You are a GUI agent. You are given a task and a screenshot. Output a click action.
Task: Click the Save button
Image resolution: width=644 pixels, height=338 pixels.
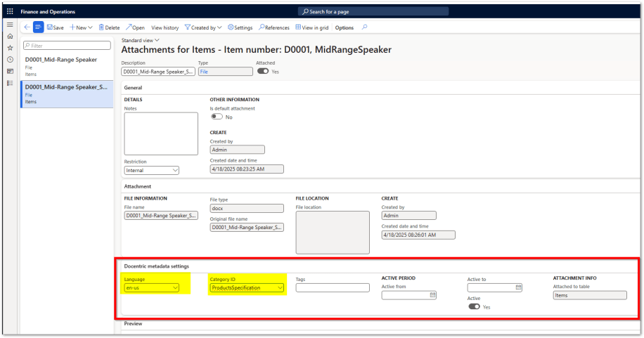[55, 27]
